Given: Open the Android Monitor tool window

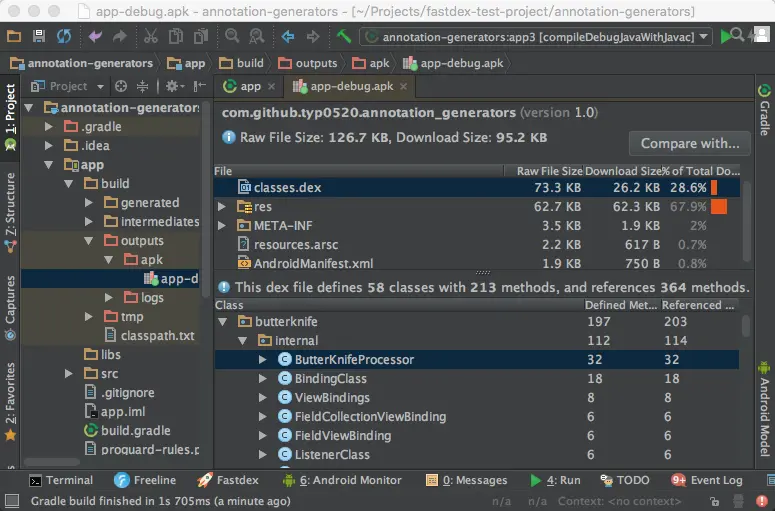Looking at the screenshot, I should [342, 480].
